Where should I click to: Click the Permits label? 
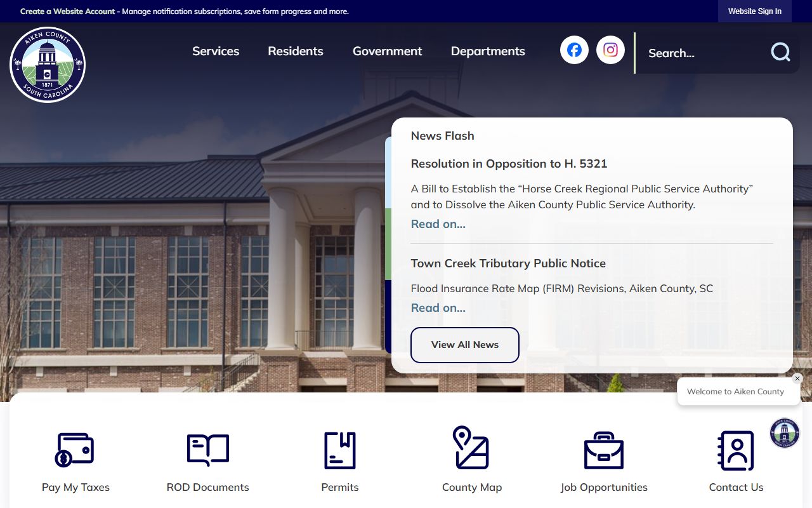click(x=340, y=488)
